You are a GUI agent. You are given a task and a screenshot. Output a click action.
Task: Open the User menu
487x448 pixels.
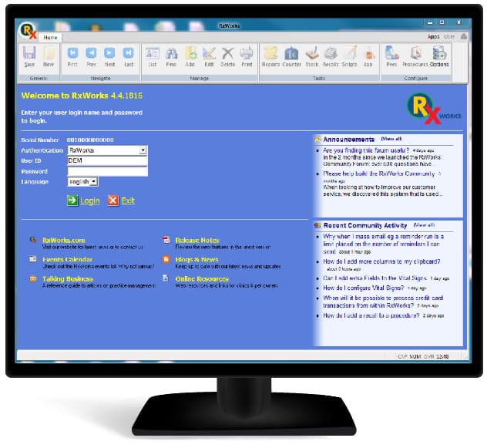click(x=449, y=37)
